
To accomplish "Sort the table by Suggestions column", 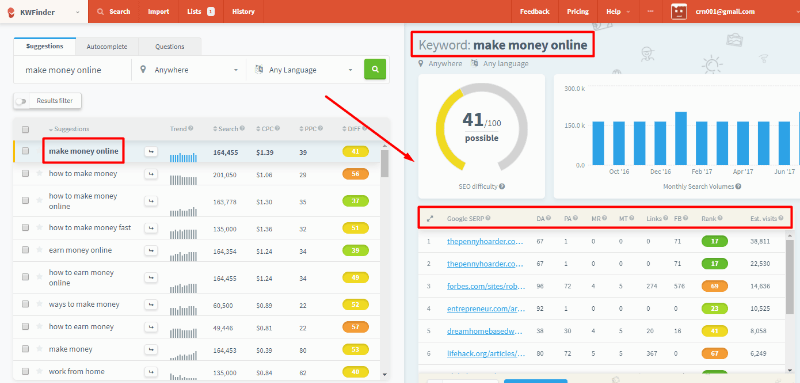I will [x=68, y=129].
